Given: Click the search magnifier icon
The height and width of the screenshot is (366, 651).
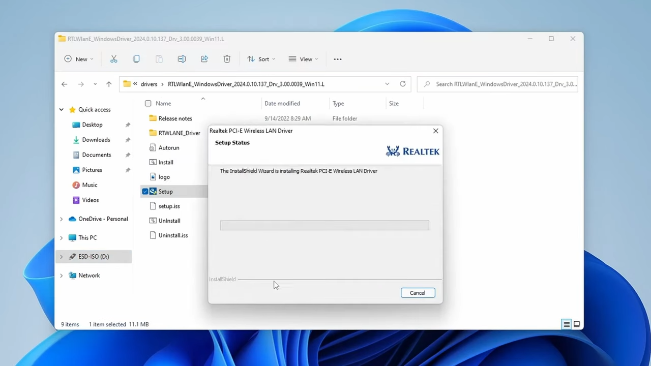Looking at the screenshot, I should pyautogui.click(x=427, y=84).
